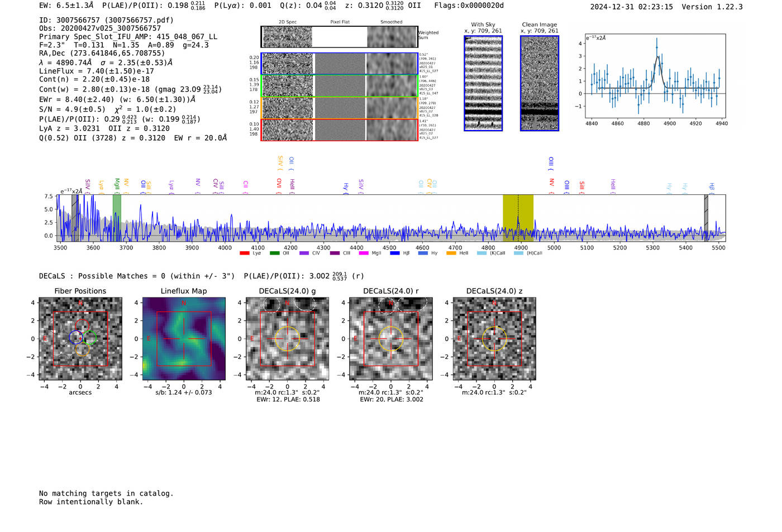Open the DECaLS(24.0) g cutout

click(x=287, y=338)
